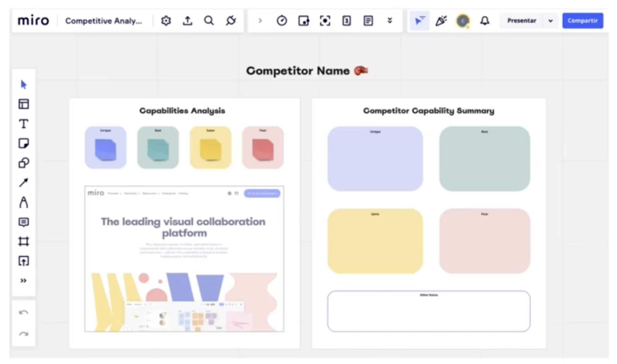
Task: Click the Presentar button
Action: click(x=521, y=21)
